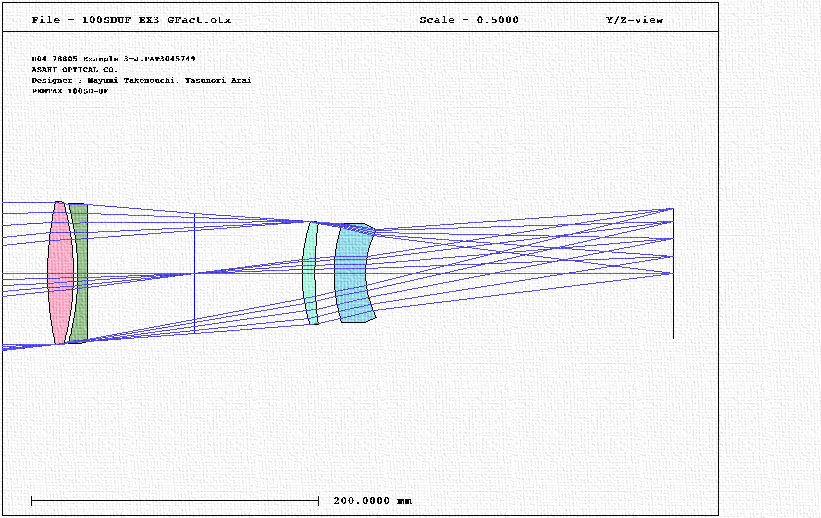Click the 'Scale - 0.5000' header label

[469, 20]
